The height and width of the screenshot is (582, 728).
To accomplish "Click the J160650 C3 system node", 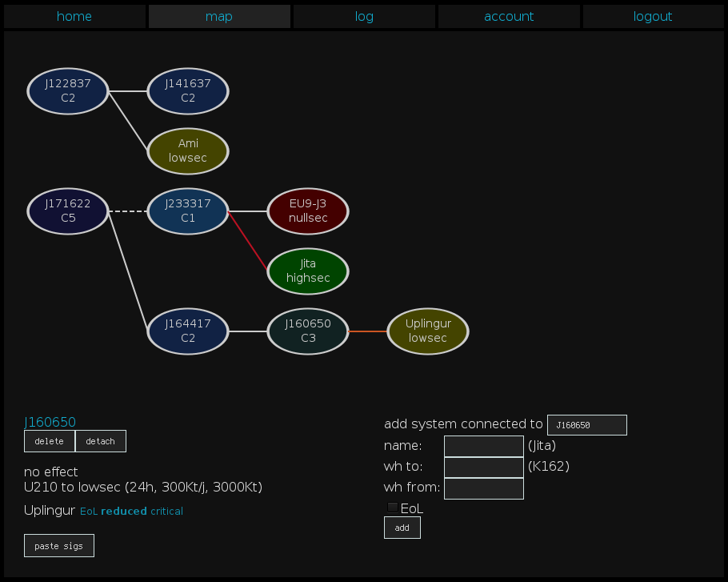I will click(308, 331).
